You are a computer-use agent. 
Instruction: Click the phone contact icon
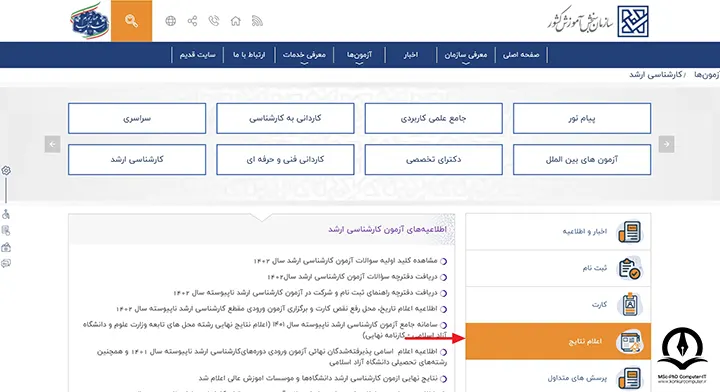click(x=214, y=21)
